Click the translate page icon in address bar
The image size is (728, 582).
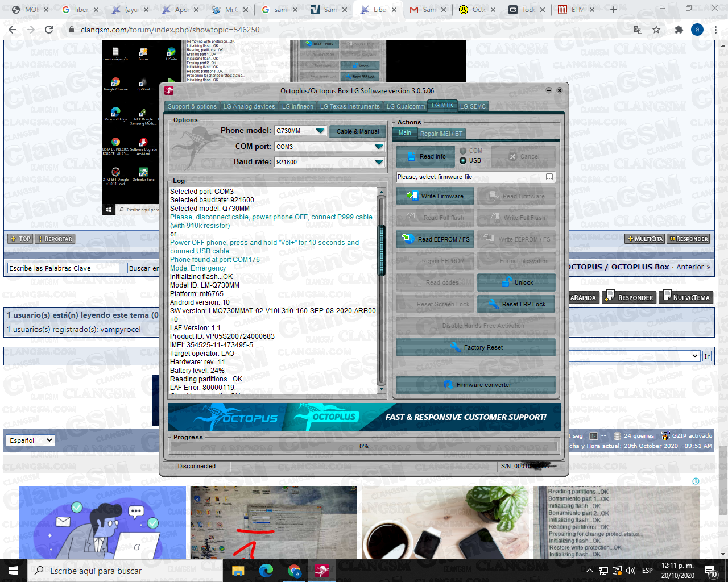point(638,30)
